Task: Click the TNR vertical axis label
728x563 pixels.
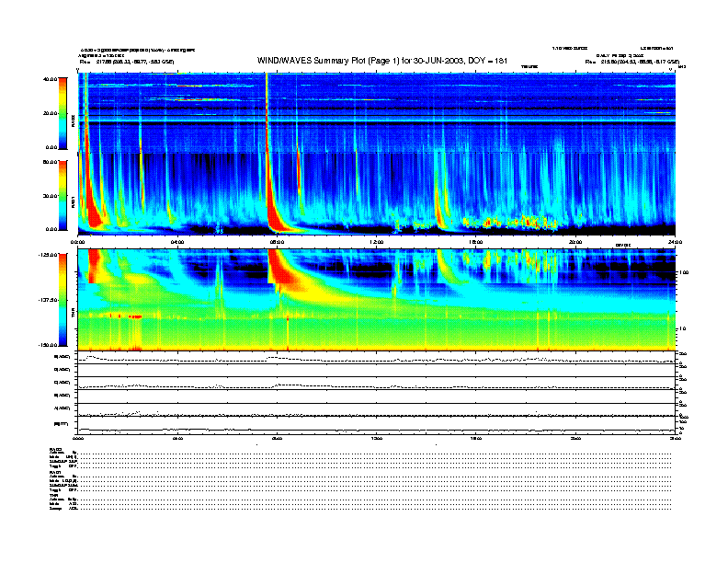Action: point(73,315)
